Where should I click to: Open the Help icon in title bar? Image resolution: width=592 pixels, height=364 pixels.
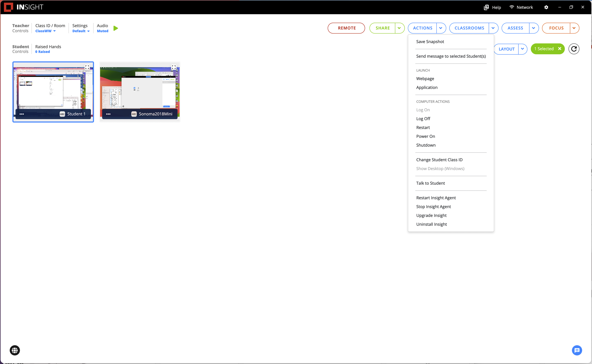486,7
